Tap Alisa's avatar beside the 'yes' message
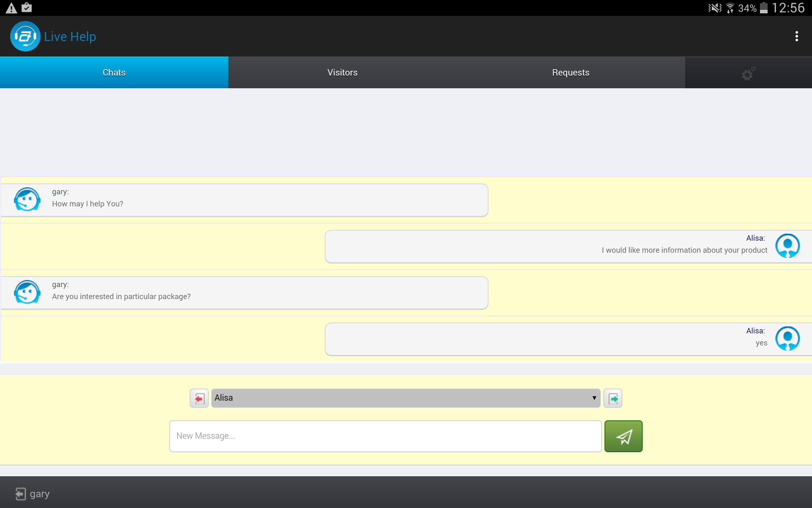 [788, 338]
